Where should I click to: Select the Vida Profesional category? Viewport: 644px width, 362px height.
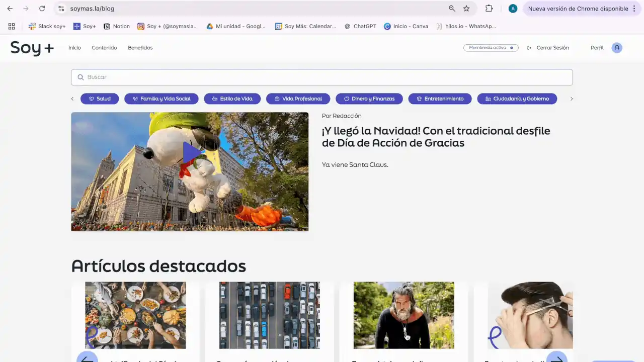[298, 99]
